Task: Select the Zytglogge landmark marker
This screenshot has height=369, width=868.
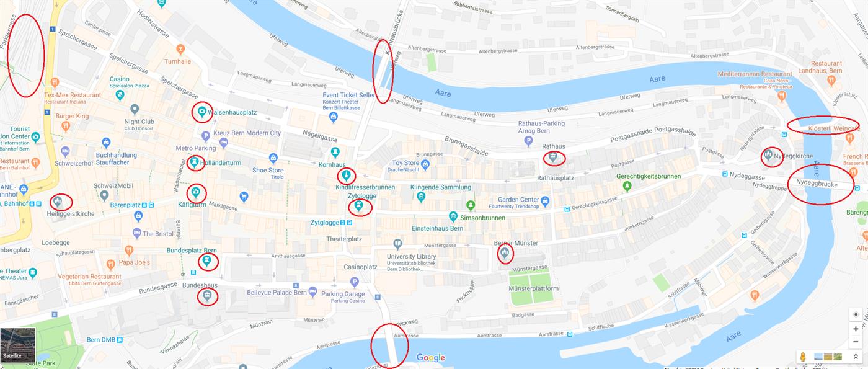Action: click(x=358, y=207)
